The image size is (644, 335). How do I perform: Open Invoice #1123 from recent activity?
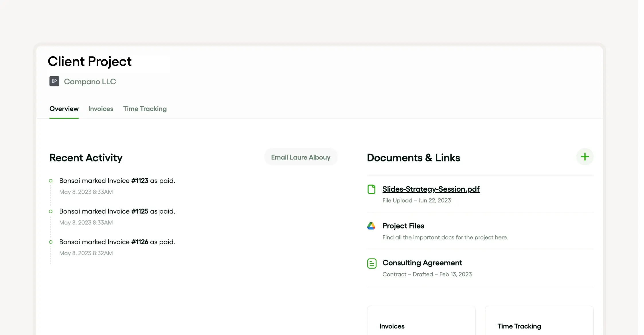[x=140, y=181]
